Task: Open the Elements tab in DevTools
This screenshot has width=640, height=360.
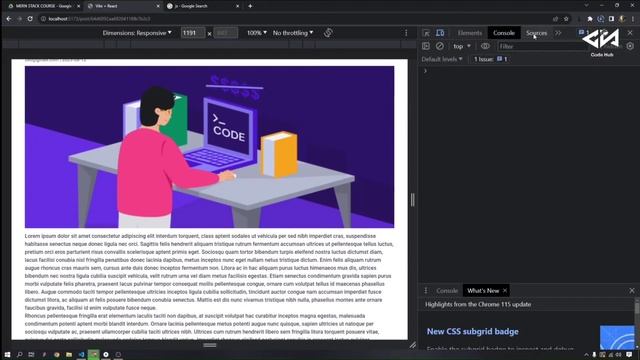Action: click(x=469, y=33)
